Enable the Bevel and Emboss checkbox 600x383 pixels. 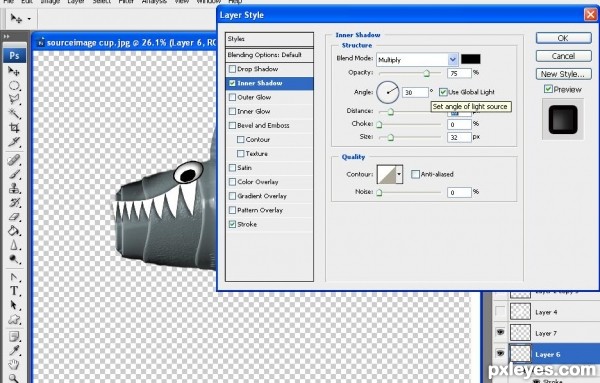pos(232,125)
